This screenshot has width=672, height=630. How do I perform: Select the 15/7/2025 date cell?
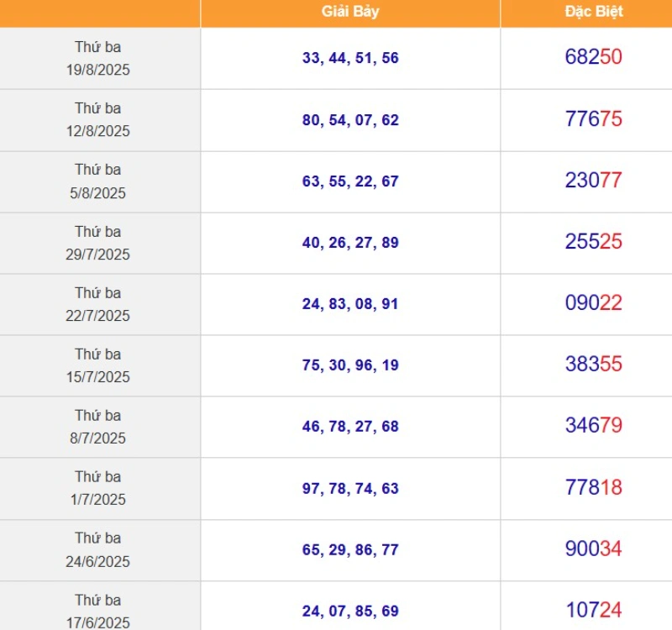point(98,365)
